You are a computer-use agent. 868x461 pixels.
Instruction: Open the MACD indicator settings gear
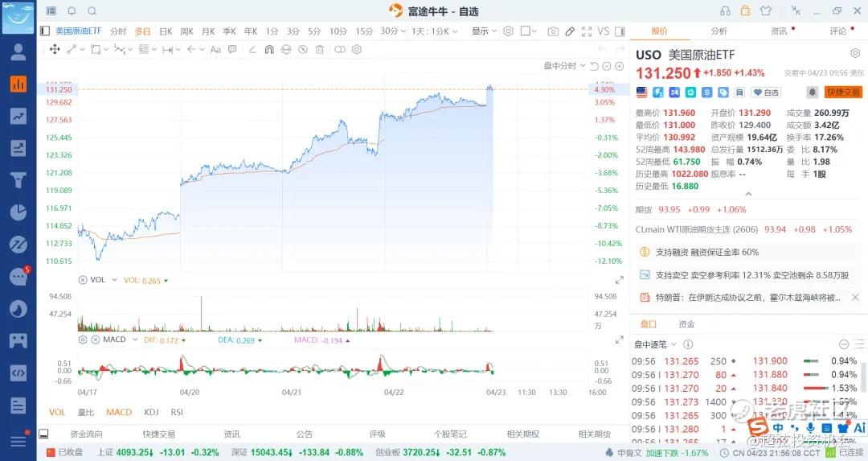(x=83, y=340)
